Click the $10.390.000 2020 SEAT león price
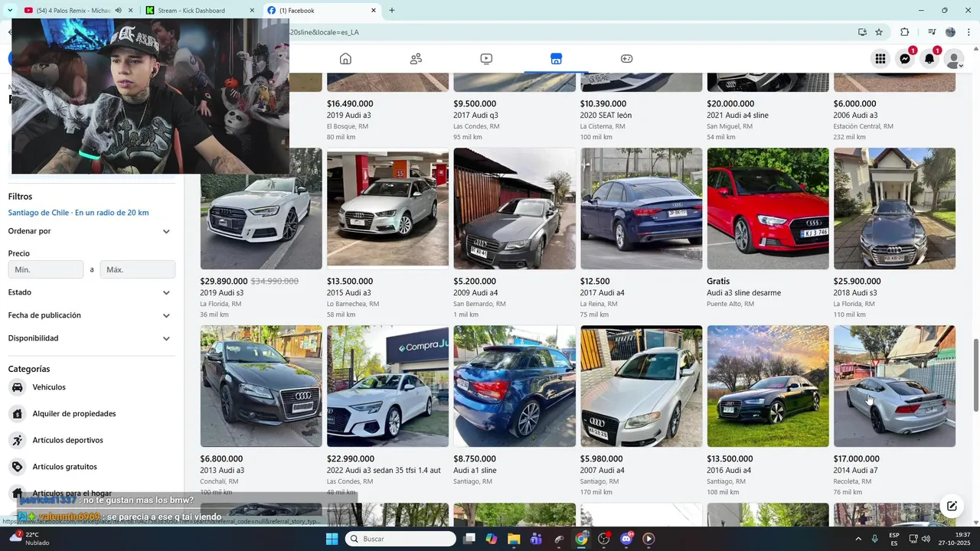980x551 pixels. coord(603,104)
